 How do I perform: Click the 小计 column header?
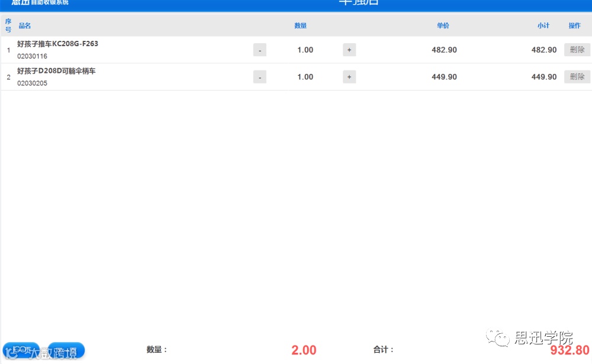543,25
